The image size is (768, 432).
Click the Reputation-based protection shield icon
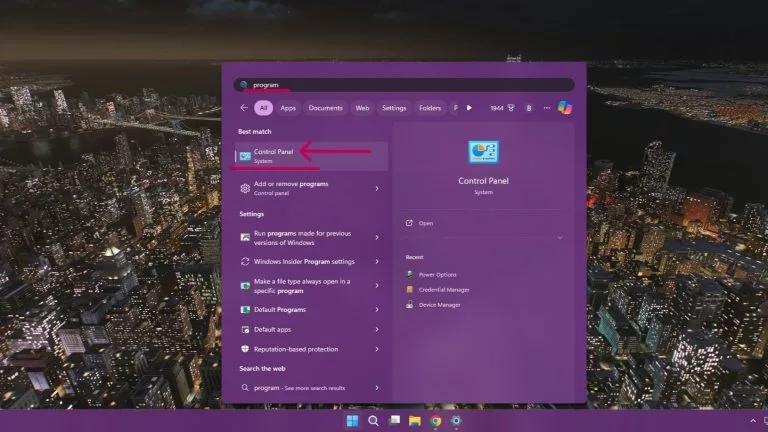(x=245, y=349)
